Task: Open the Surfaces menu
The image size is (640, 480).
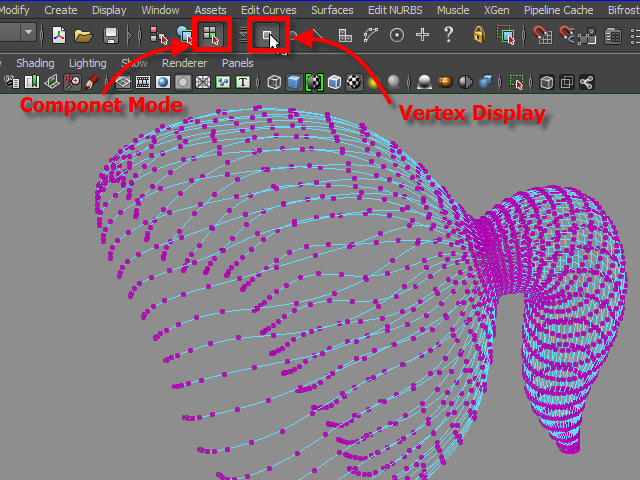Action: coord(332,10)
